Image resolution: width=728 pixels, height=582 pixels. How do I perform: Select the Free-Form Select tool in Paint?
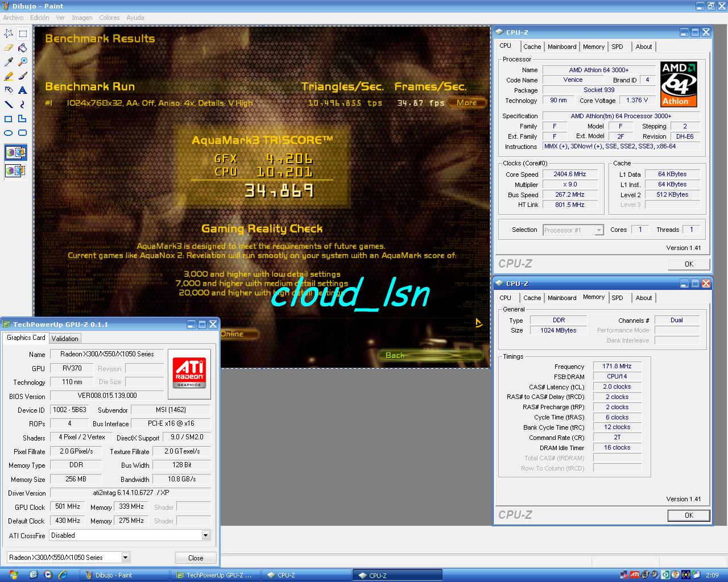click(9, 34)
